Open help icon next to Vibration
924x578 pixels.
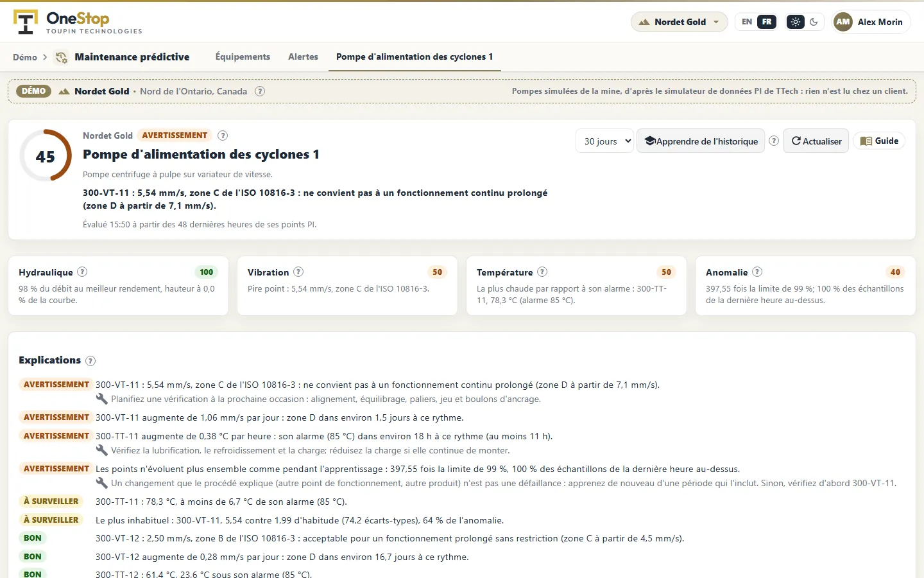(298, 272)
